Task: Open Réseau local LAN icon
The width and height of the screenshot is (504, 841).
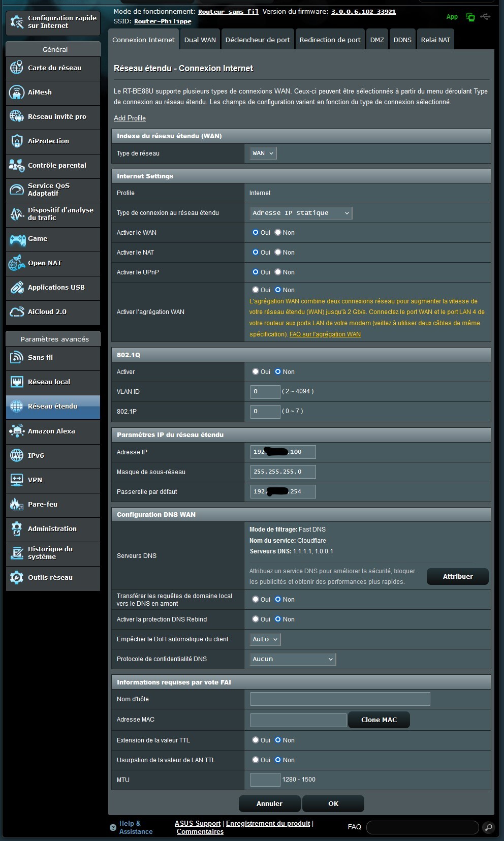Action: coord(17,382)
